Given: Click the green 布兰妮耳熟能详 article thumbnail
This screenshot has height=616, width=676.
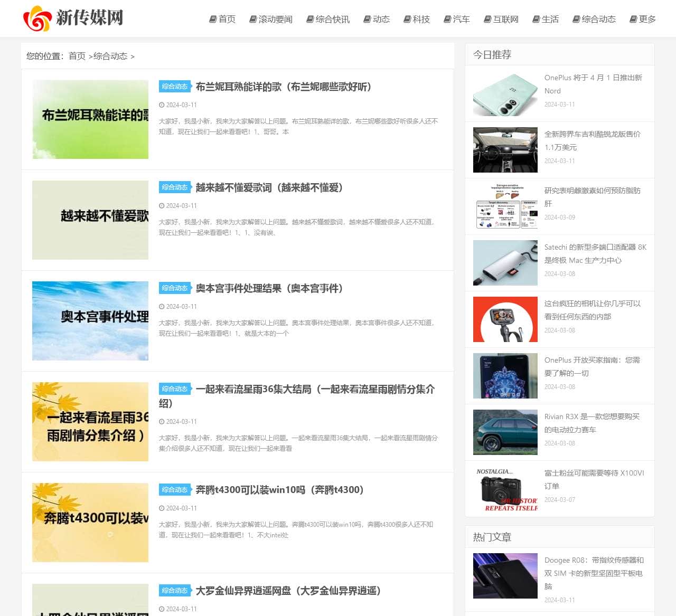Looking at the screenshot, I should pos(90,119).
